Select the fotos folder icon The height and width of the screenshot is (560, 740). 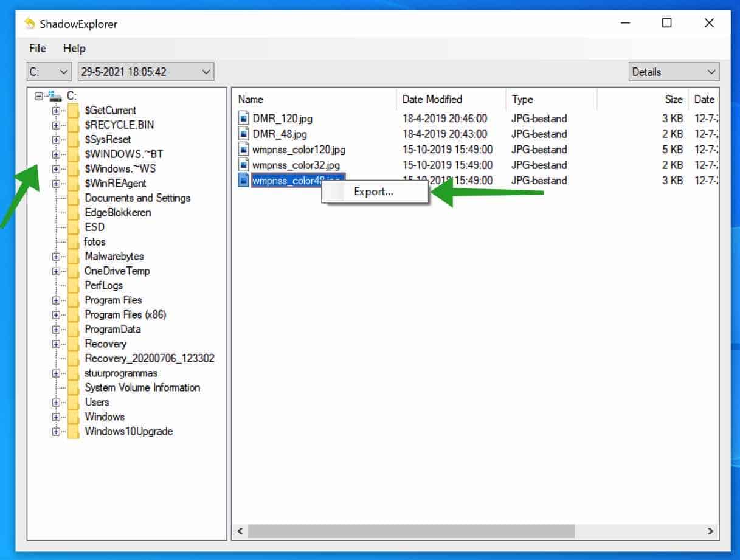click(x=74, y=241)
